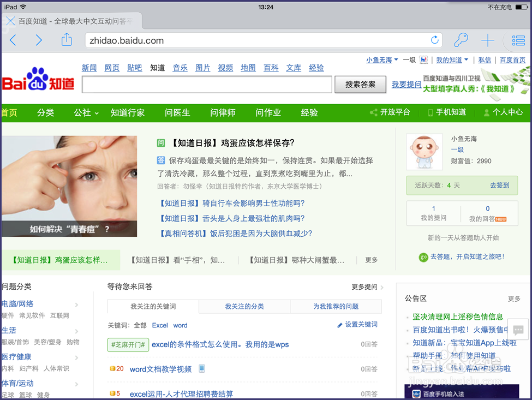Open 问医生 navigation item

[x=177, y=112]
